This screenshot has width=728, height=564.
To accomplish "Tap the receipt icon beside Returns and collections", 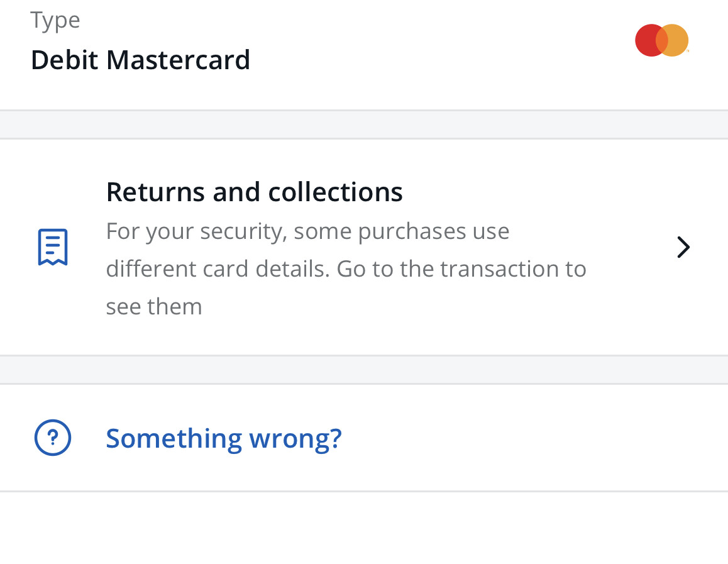I will 53,247.
